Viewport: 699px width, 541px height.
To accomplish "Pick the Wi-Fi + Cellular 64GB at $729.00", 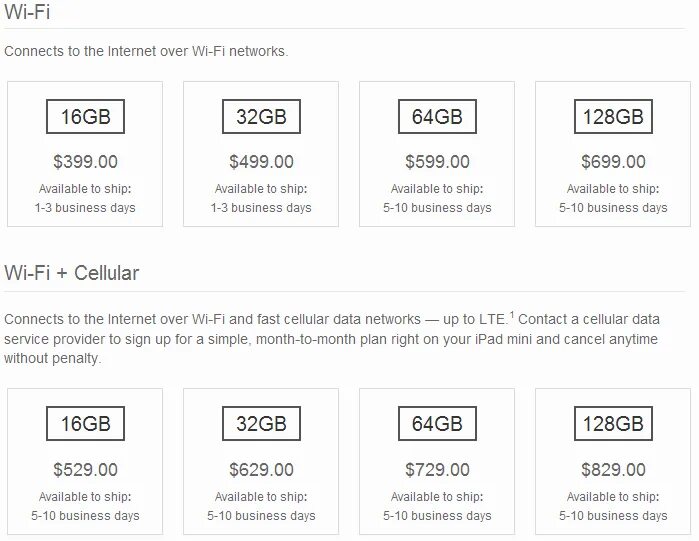I will point(437,461).
